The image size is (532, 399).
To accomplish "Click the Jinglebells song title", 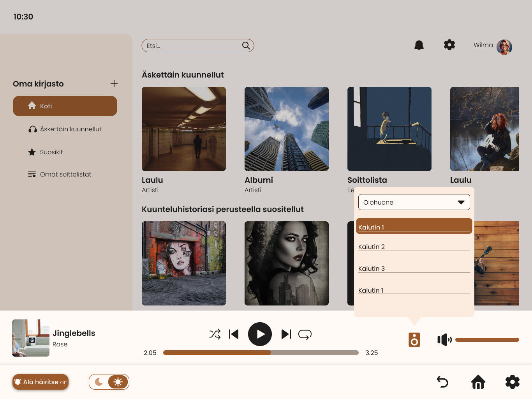I will tap(74, 333).
